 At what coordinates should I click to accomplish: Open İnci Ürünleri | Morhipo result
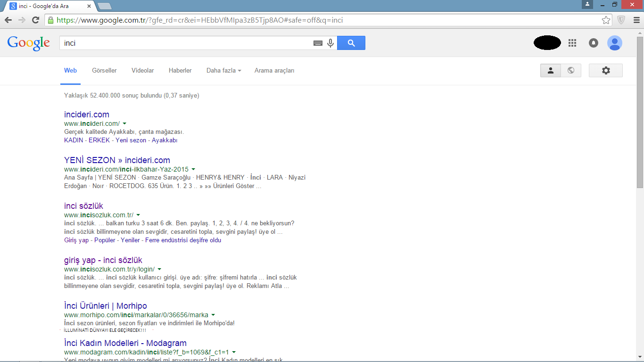106,306
